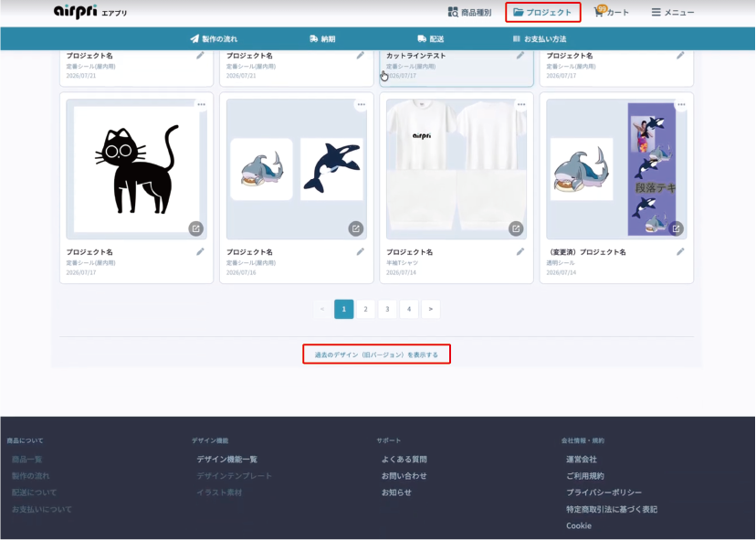The height and width of the screenshot is (540, 756).
Task: Rename カットラインテスト with pencil icon
Action: (x=520, y=56)
